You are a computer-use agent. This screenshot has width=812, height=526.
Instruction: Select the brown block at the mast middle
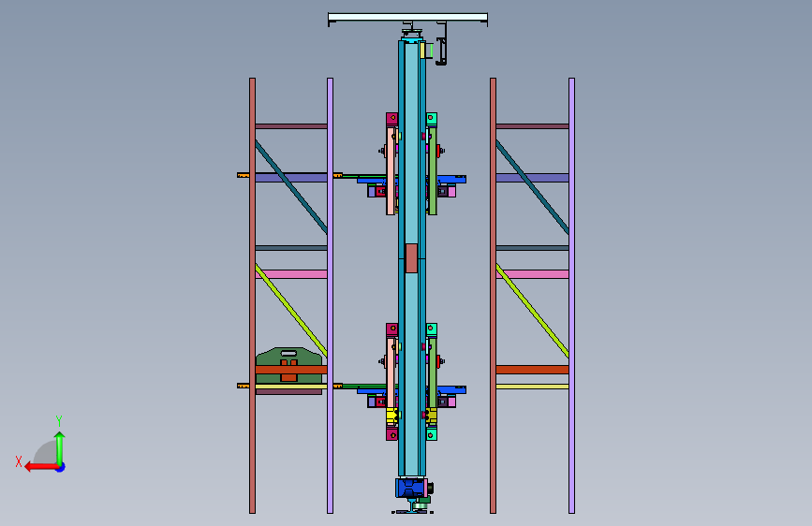point(411,258)
